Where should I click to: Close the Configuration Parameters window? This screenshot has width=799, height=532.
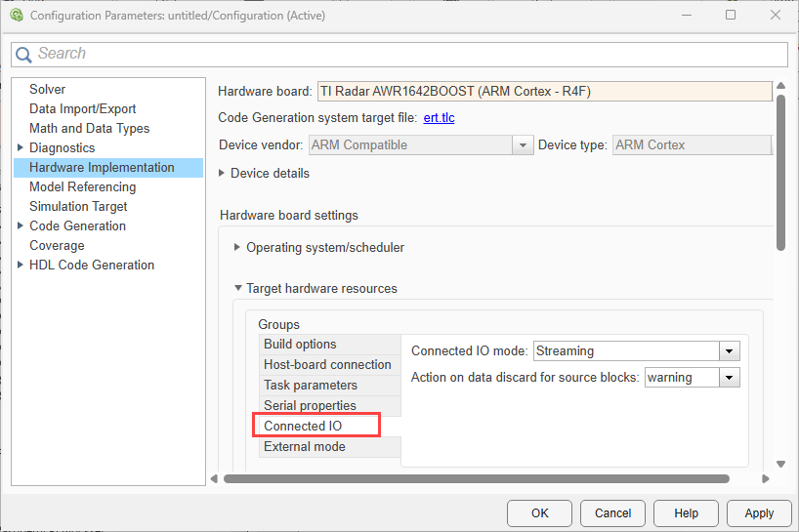coord(775,16)
